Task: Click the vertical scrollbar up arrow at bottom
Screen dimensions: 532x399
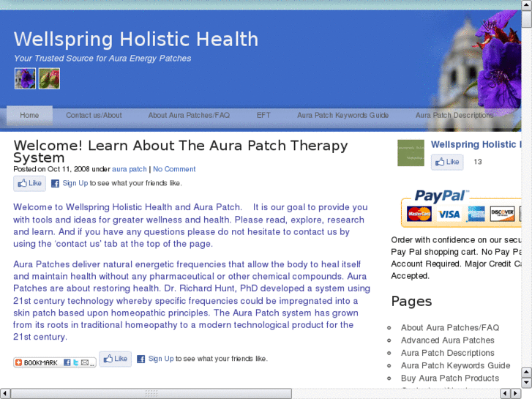Action: [x=527, y=372]
